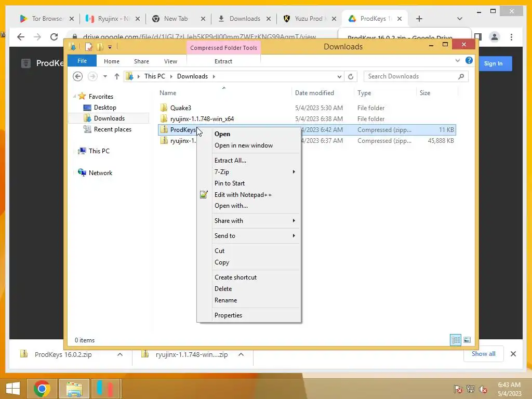Click Downloads in the address breadcrumb
This screenshot has width=532, height=399.
(x=192, y=76)
